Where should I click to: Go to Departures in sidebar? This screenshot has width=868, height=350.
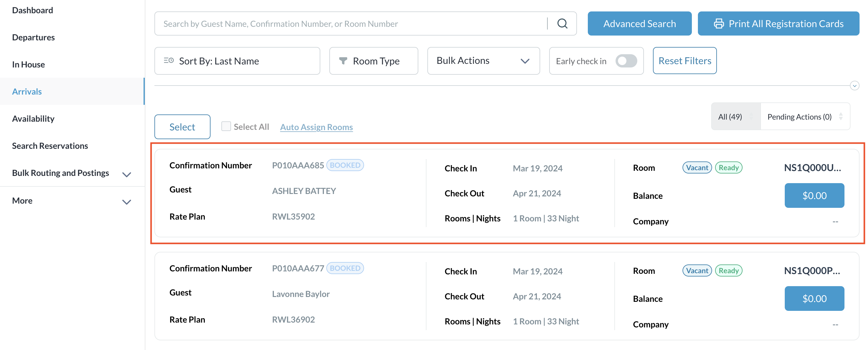point(33,37)
